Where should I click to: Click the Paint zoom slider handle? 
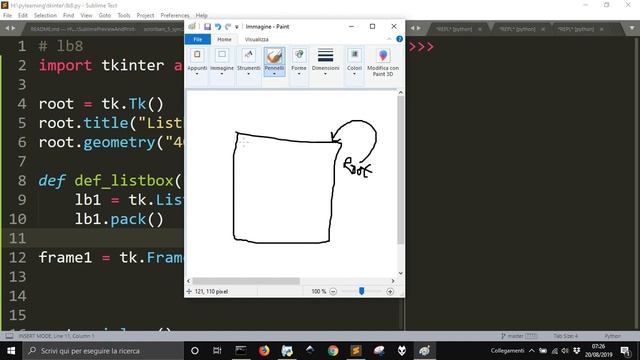[362, 291]
